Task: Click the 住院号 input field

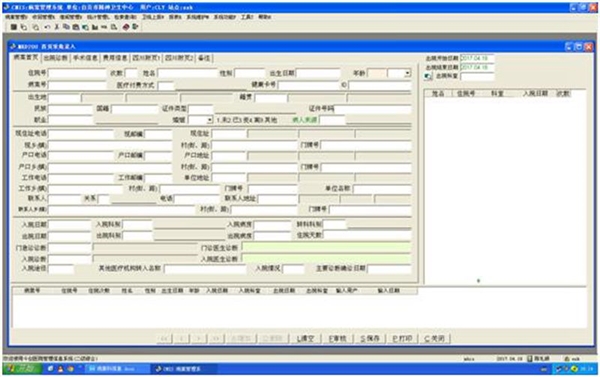Action: [77, 73]
